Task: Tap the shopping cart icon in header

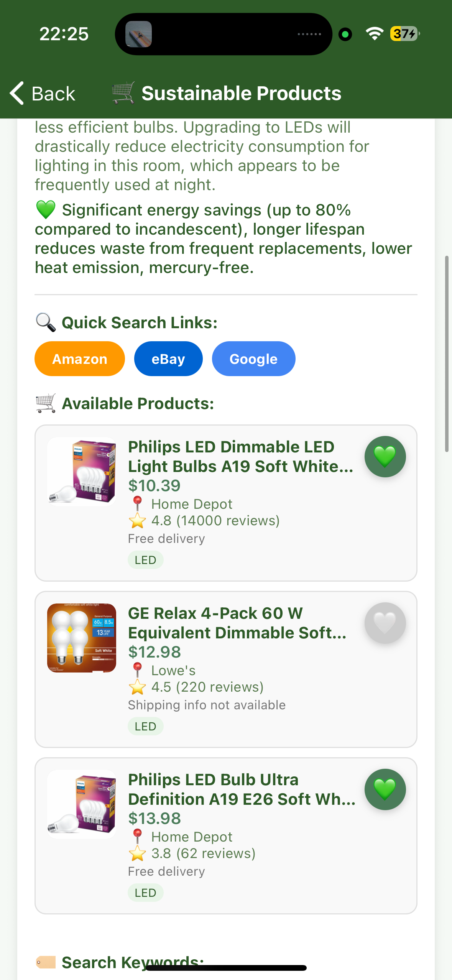Action: 123,92
